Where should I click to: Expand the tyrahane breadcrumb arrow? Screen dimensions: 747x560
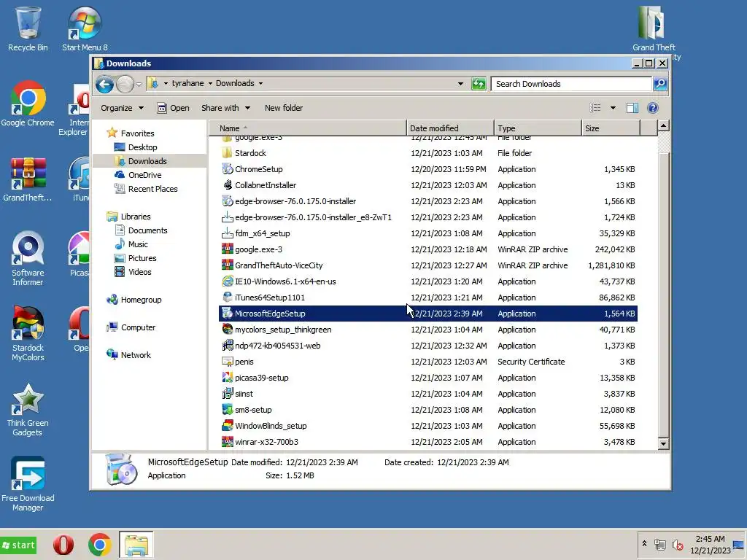point(210,83)
